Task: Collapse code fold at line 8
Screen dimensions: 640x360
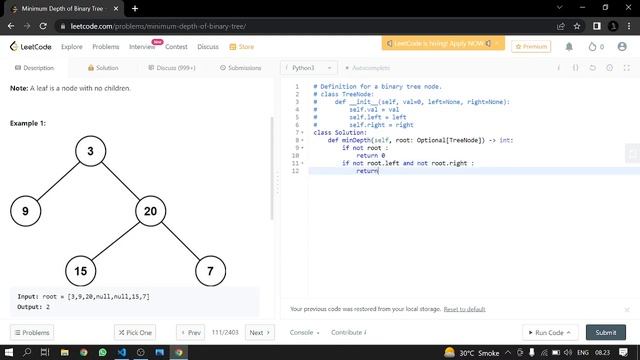Action: [x=302, y=140]
